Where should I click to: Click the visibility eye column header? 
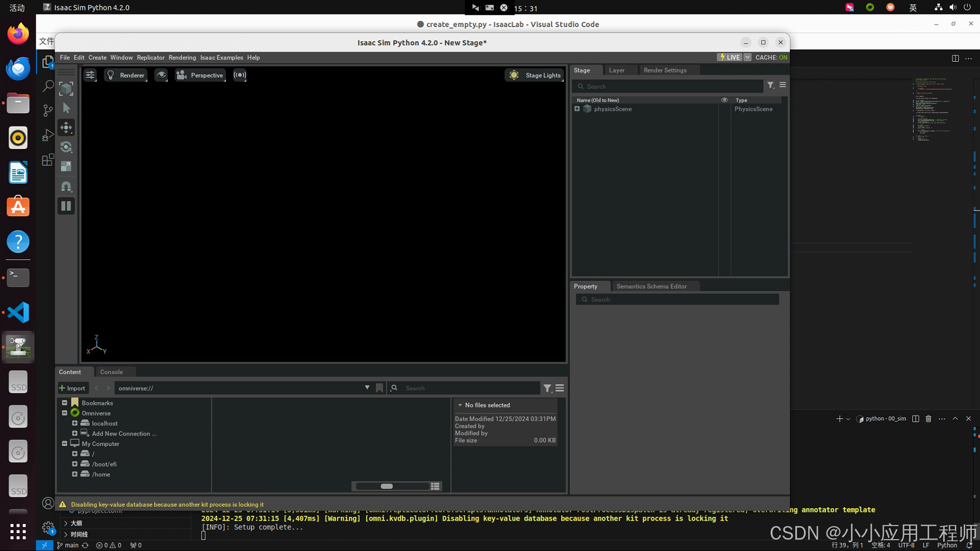click(x=724, y=100)
